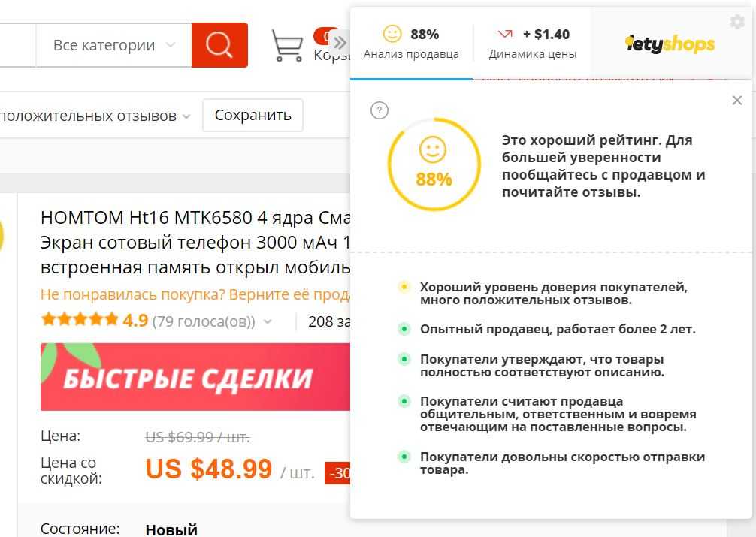The height and width of the screenshot is (537, 756).
Task: Switch to Анализ продавца tab
Action: (x=411, y=43)
